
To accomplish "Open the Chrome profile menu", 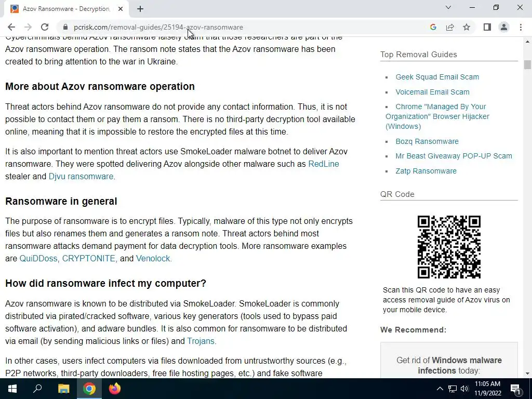I will tap(504, 27).
